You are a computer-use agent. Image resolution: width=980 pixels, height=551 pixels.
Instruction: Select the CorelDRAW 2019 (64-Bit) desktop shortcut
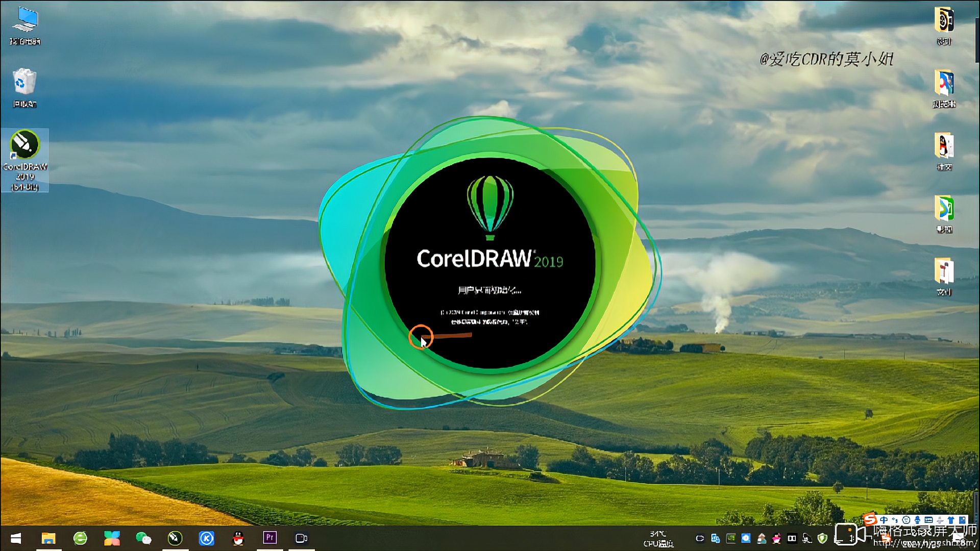tap(24, 160)
